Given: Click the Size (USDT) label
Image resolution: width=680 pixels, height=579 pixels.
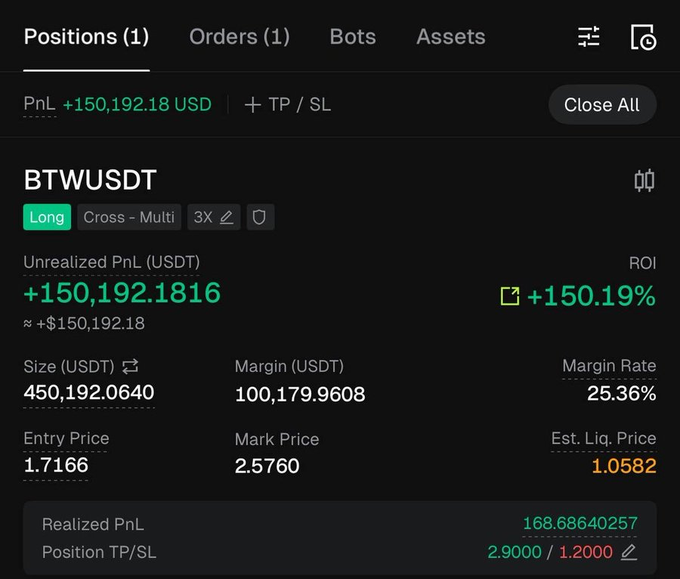Looking at the screenshot, I should click(69, 367).
